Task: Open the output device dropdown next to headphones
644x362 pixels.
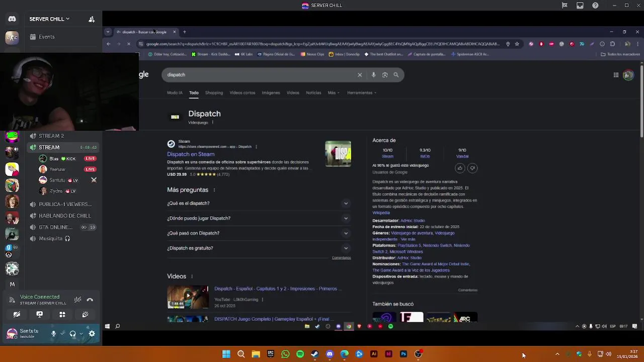Action: [x=81, y=333]
